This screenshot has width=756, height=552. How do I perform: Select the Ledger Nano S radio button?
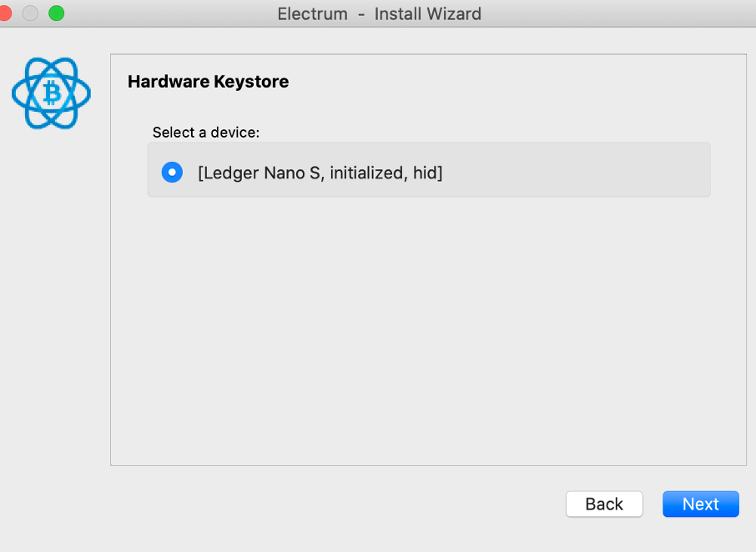click(x=172, y=173)
